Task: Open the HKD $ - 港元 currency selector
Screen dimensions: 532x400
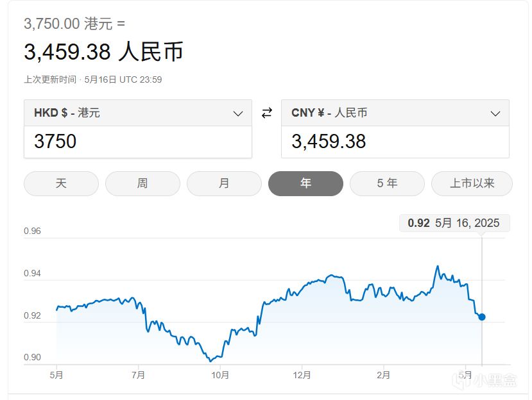Action: 138,113
